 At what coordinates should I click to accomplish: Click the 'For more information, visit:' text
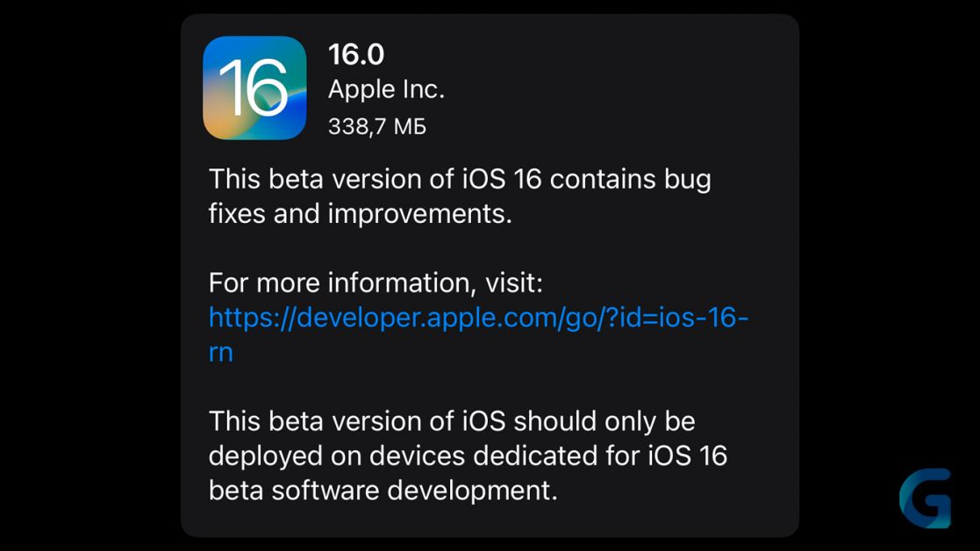pyautogui.click(x=376, y=283)
